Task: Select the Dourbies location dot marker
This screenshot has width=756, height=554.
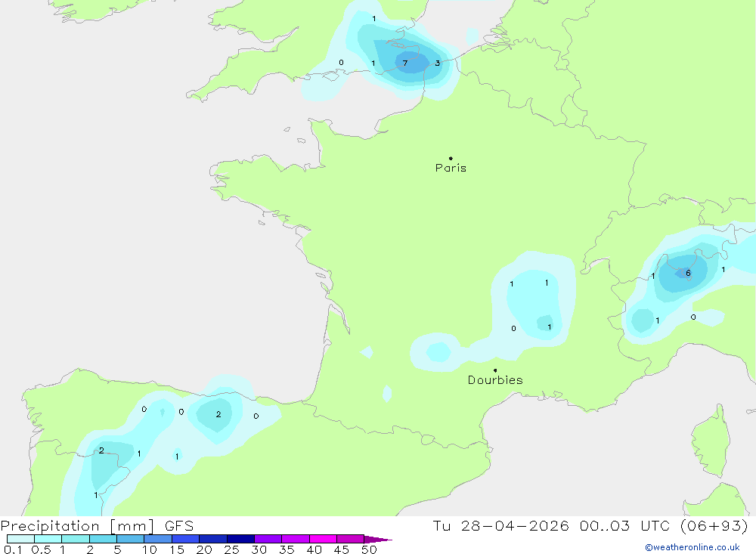Action: click(x=495, y=370)
